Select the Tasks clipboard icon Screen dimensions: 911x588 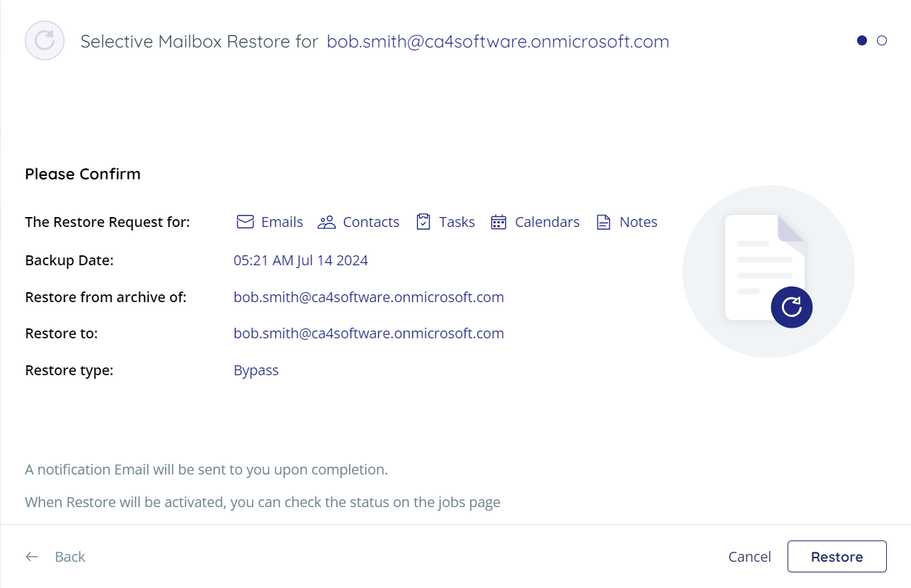coord(424,221)
